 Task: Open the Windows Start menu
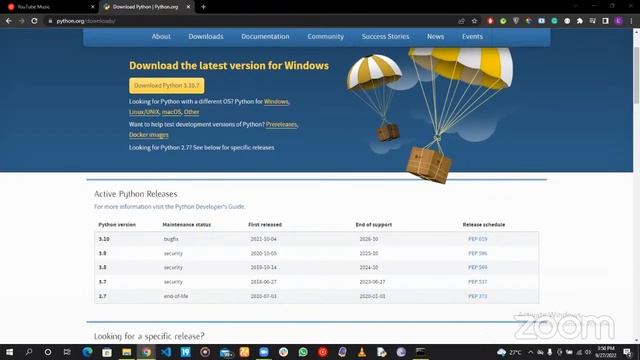(x=9, y=352)
